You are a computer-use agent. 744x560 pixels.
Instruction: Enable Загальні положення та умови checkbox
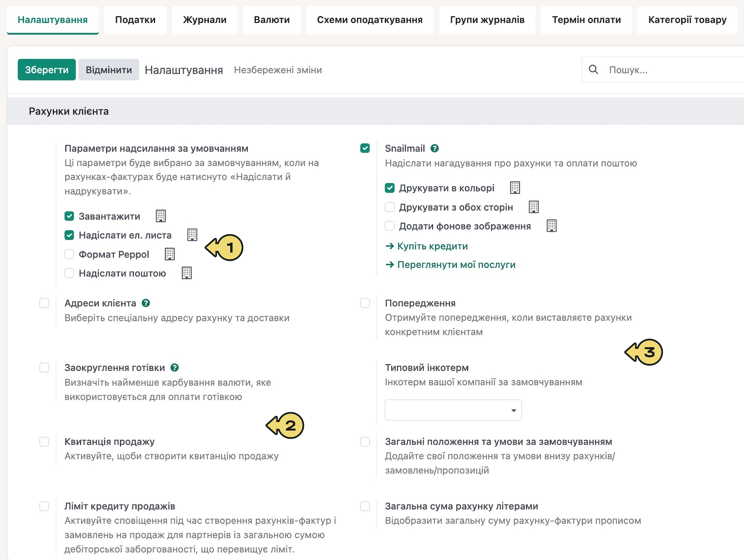[365, 441]
